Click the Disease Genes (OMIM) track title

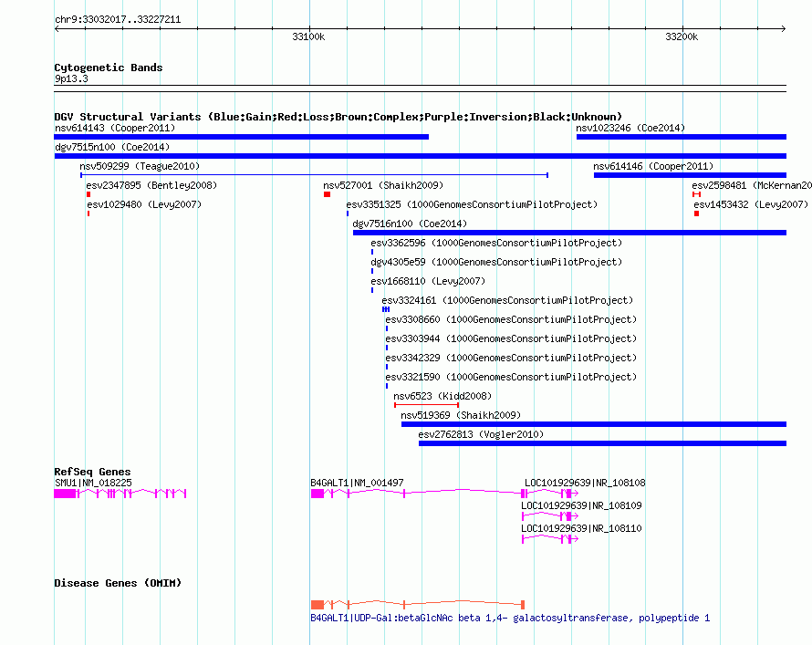(118, 583)
